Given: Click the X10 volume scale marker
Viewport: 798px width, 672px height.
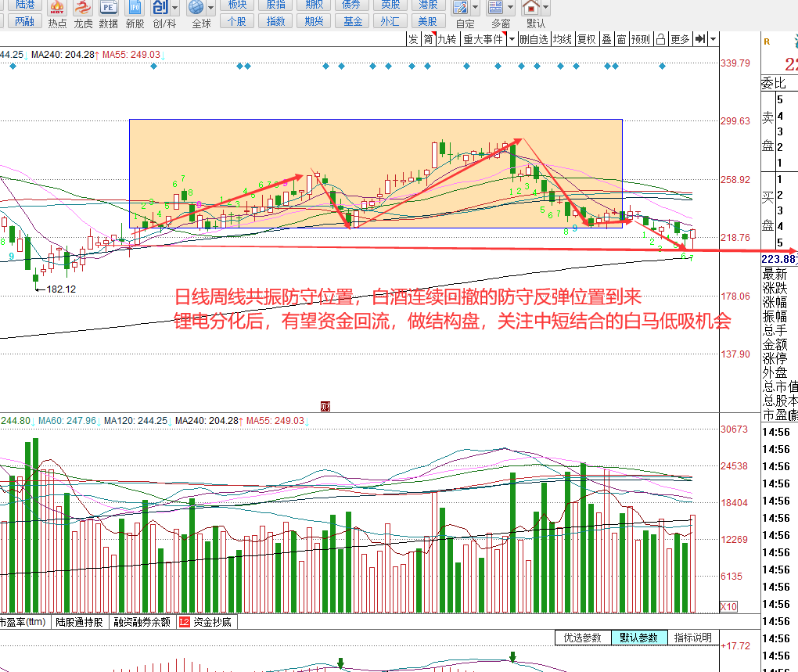Looking at the screenshot, I should pos(729,607).
